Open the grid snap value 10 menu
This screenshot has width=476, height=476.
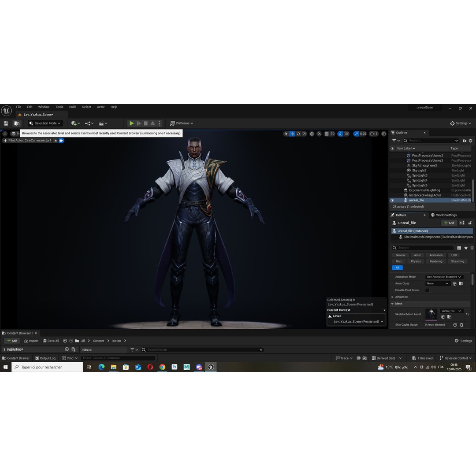click(x=332, y=134)
